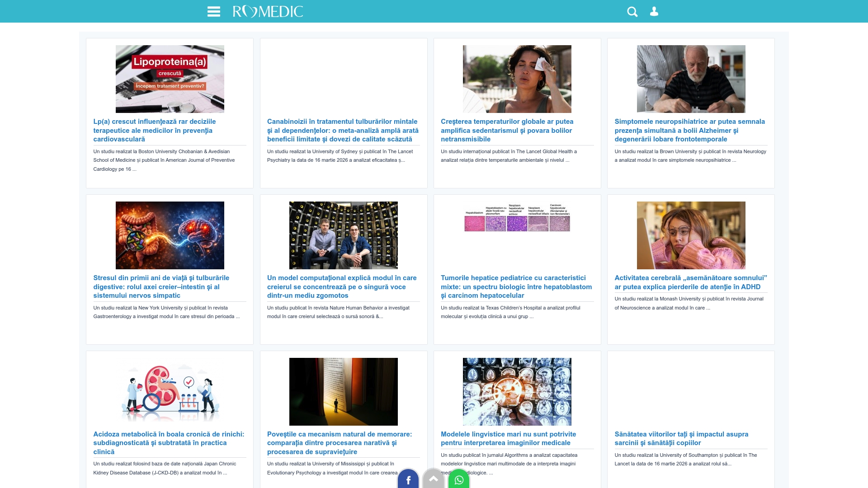Open the gut-brain illustration thumbnail
This screenshot has height=488, width=868.
pos(170,235)
